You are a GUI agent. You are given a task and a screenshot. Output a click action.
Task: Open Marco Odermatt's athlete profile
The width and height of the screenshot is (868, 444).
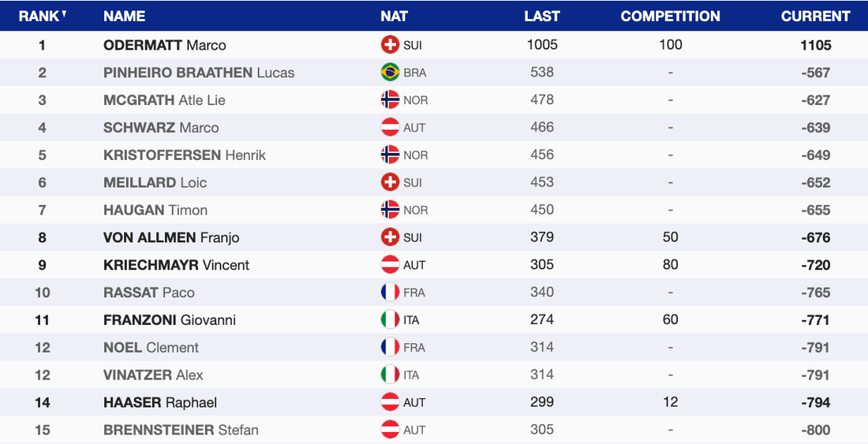(x=165, y=45)
